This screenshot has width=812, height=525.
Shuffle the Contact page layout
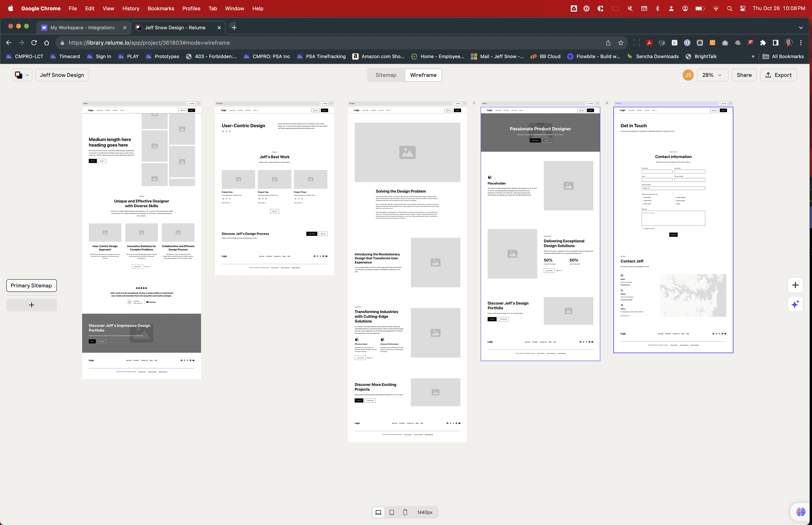[723, 103]
